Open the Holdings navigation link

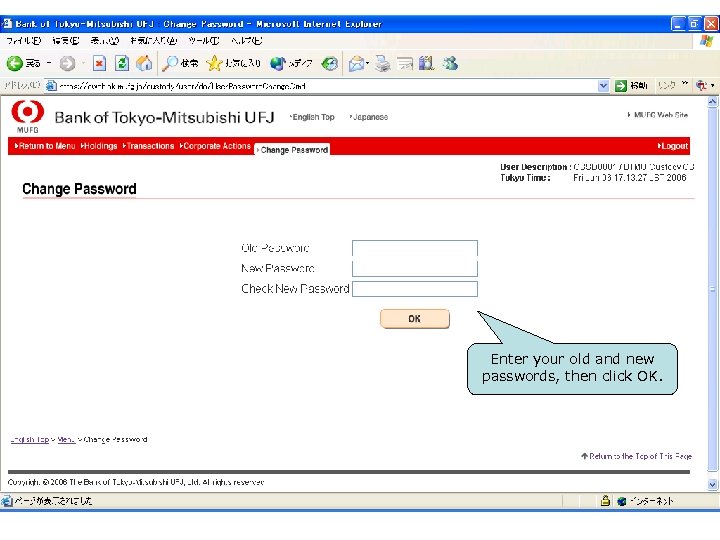point(99,146)
